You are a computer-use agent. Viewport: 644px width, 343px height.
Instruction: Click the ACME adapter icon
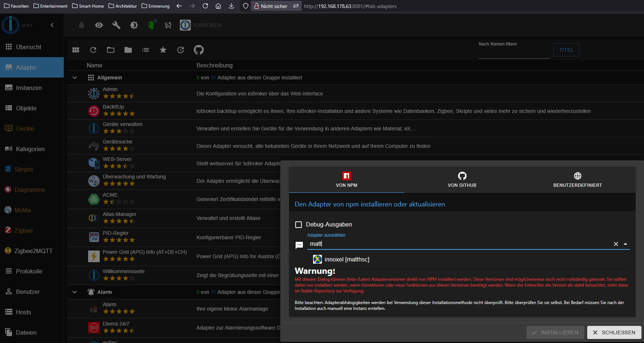pos(94,199)
